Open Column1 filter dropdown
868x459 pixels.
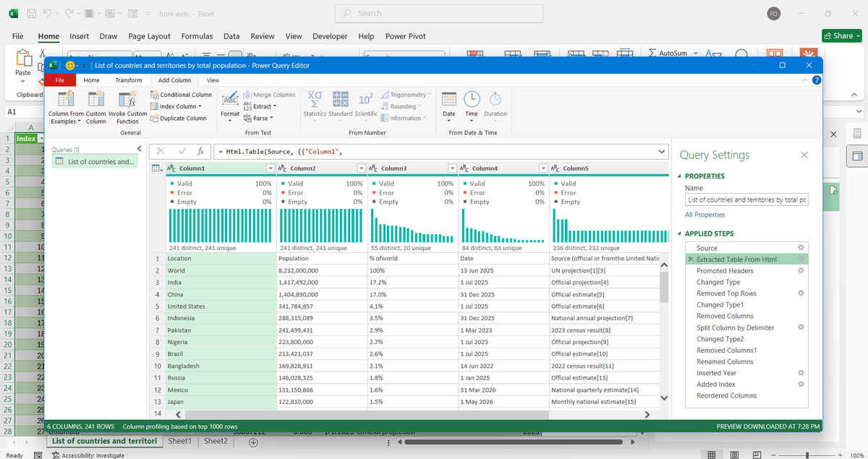tap(271, 168)
